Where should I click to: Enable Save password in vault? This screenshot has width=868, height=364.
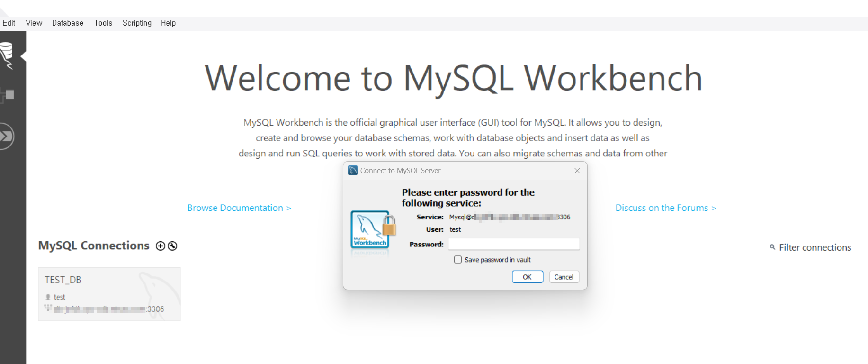point(458,259)
